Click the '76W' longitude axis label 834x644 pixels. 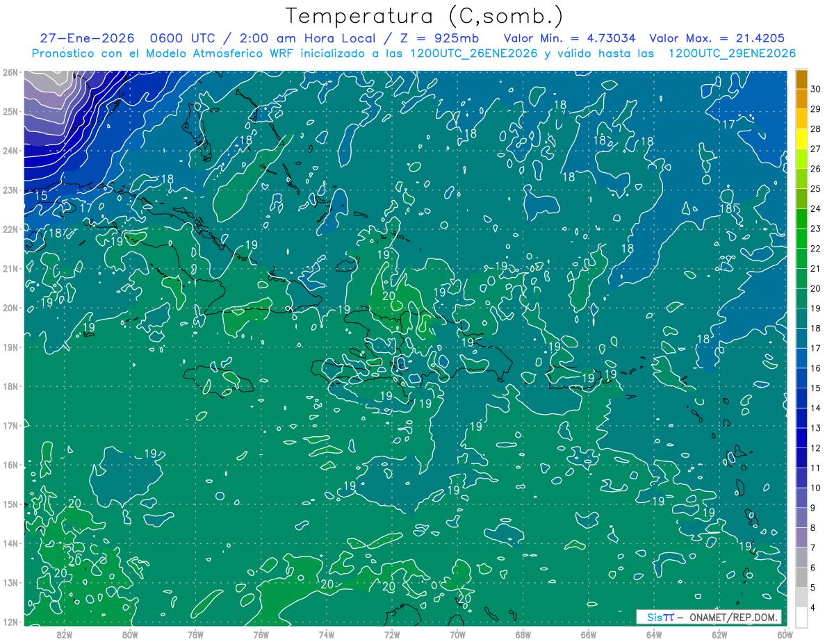pyautogui.click(x=261, y=636)
